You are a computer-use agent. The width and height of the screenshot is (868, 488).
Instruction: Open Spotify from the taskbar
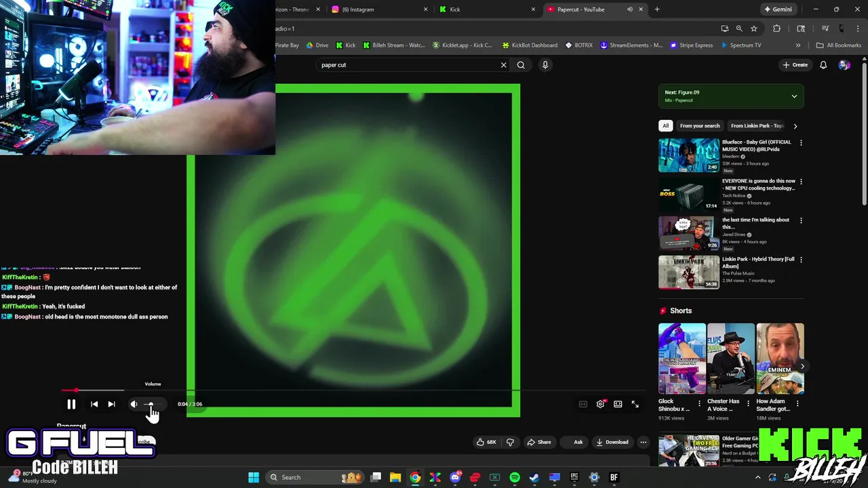pyautogui.click(x=515, y=477)
